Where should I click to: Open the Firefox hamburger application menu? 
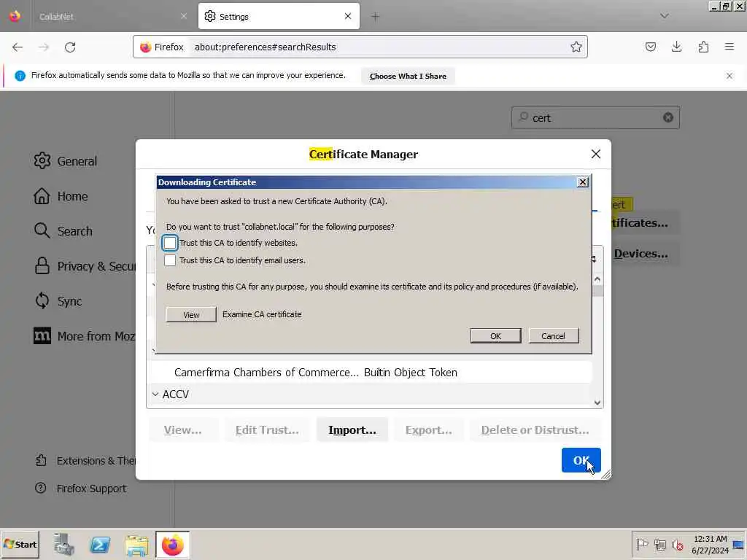point(729,47)
